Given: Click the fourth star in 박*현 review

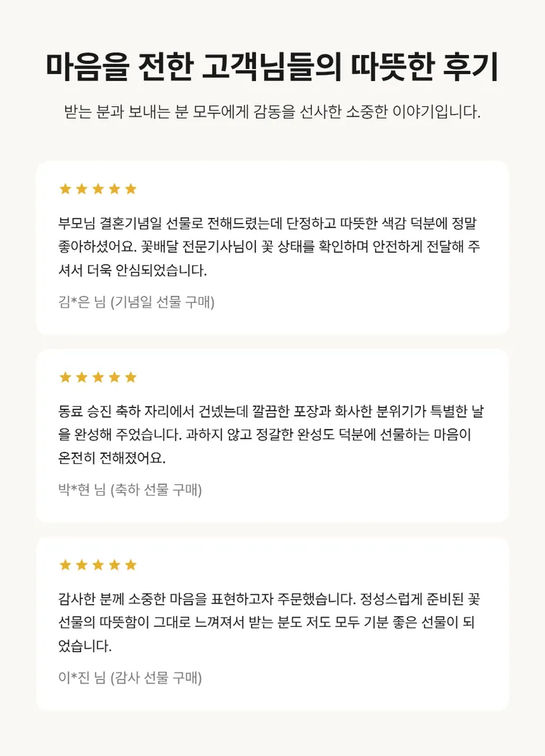Looking at the screenshot, I should click(x=114, y=377).
